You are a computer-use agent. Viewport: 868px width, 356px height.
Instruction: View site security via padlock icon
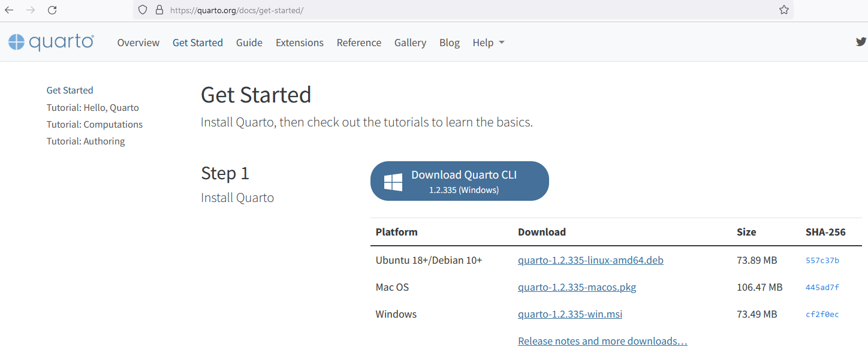(x=159, y=10)
